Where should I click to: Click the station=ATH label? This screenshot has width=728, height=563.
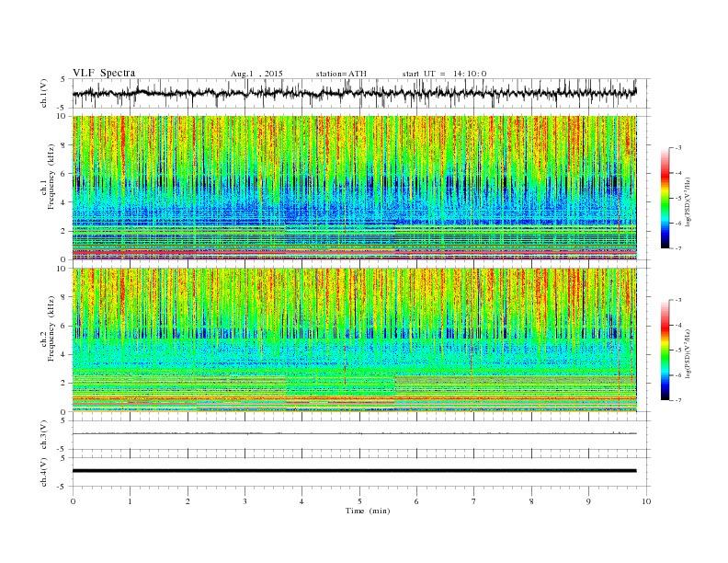point(341,74)
